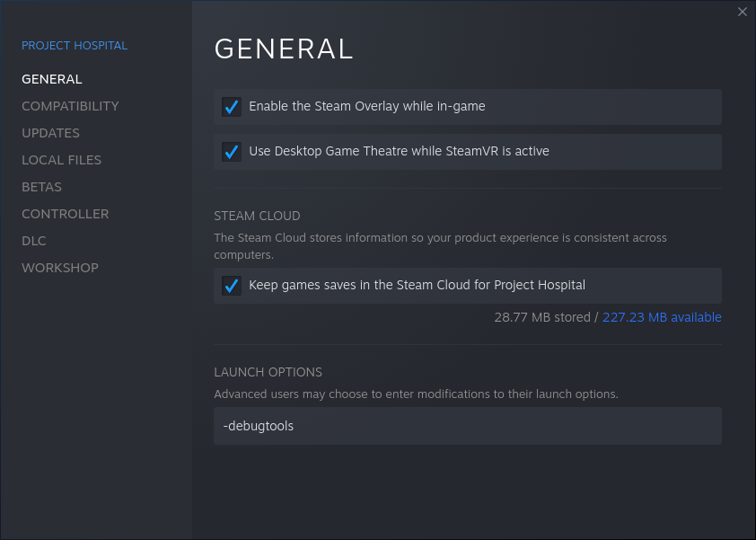Click the large General page heading
Viewport: 756px width, 540px height.
click(284, 49)
